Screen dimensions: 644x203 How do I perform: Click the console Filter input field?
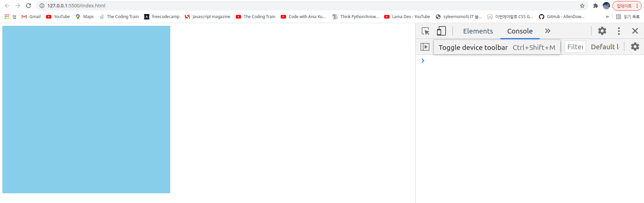575,47
